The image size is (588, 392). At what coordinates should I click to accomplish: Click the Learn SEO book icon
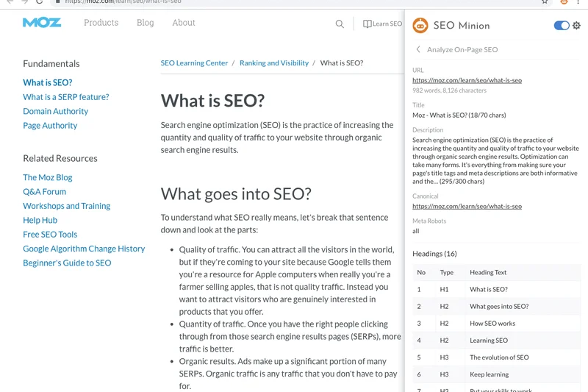click(x=367, y=24)
